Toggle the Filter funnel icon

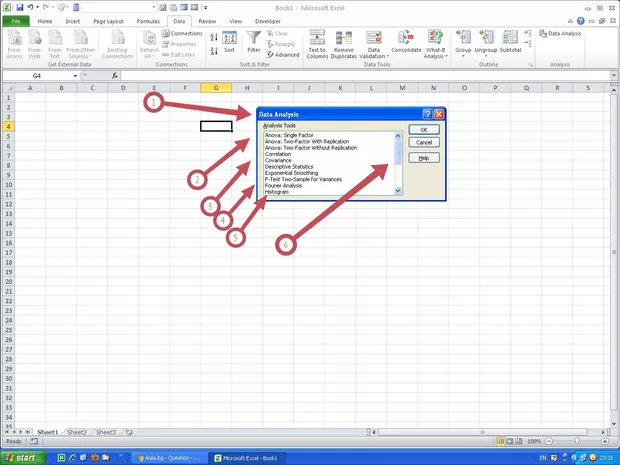pyautogui.click(x=253, y=42)
